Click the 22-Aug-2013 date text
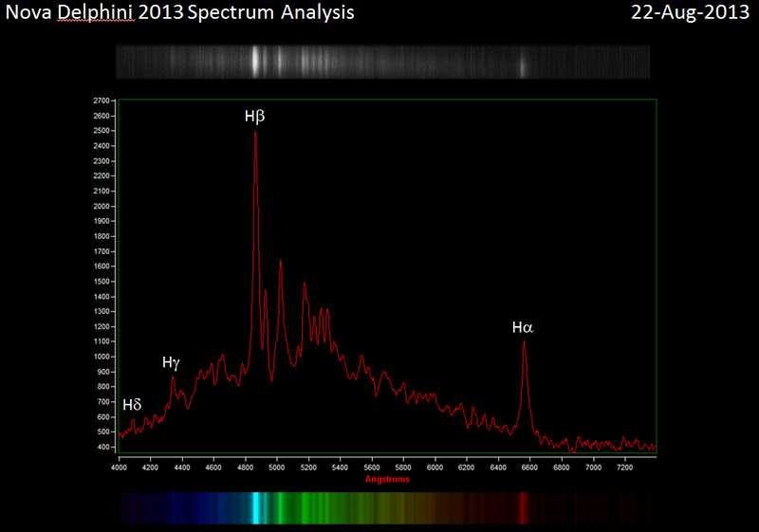The width and height of the screenshot is (759, 532). point(691,12)
